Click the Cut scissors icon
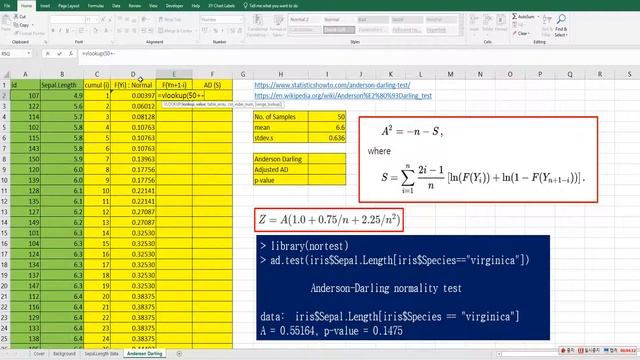Screen dimensions: 640x360 point(16,16)
